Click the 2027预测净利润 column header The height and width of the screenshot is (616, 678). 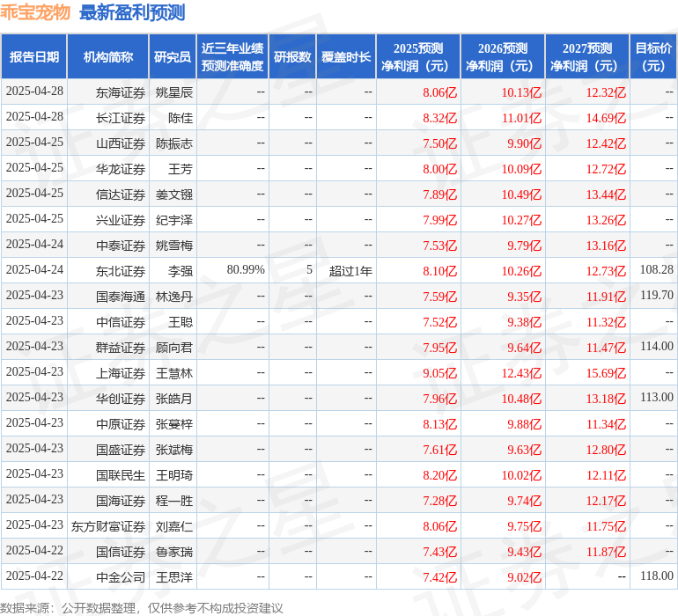click(x=587, y=56)
